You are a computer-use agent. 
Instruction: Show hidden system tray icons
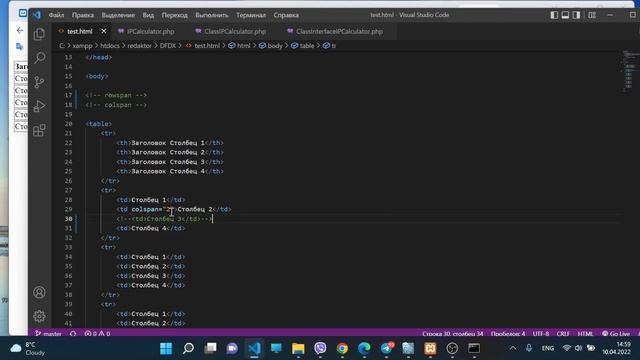pyautogui.click(x=513, y=348)
